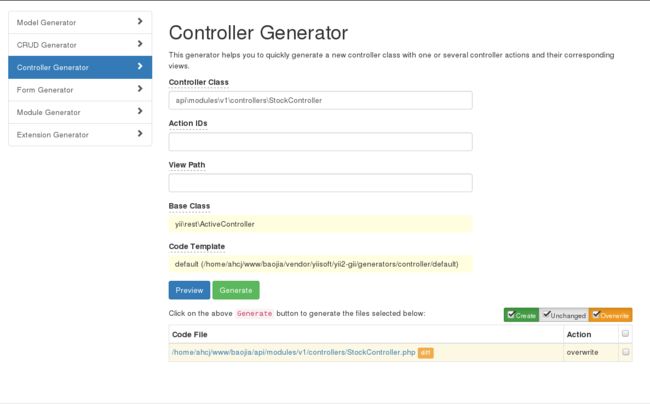The image size is (650, 404).
Task: Open the Model Generator menu item
Action: click(x=80, y=22)
